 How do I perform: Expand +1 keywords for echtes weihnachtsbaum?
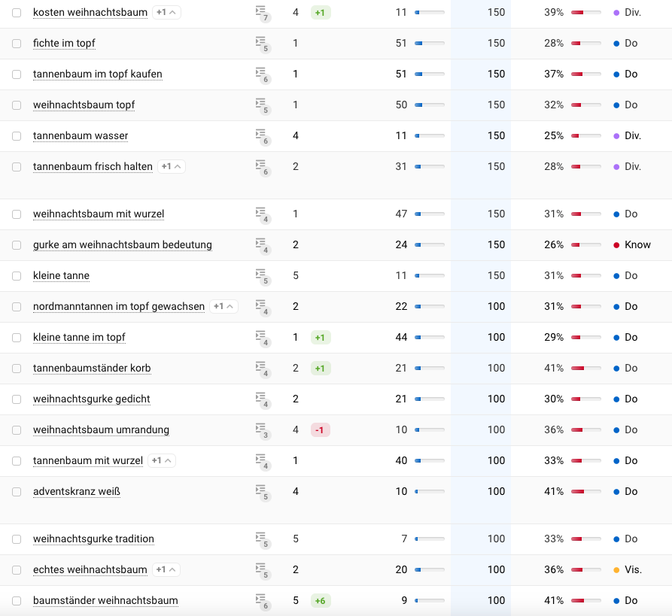pyautogui.click(x=166, y=570)
